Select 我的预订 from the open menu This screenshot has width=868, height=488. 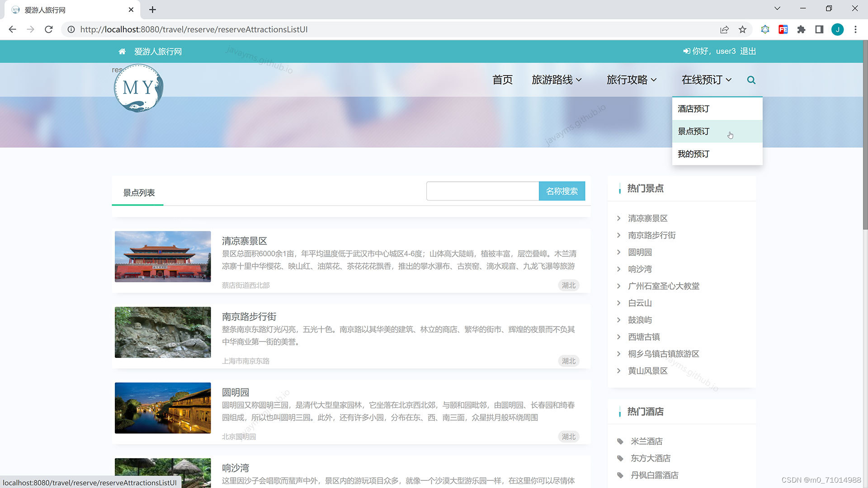coord(693,154)
